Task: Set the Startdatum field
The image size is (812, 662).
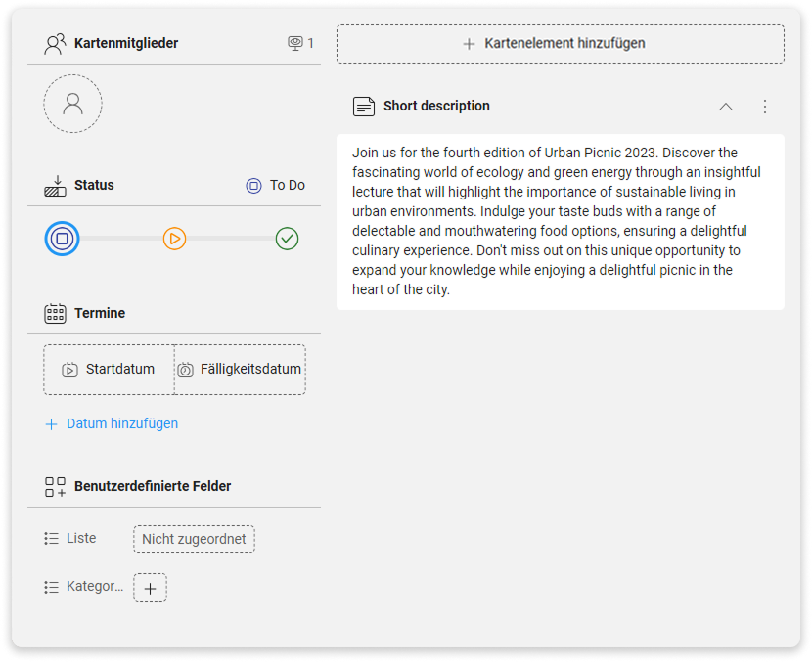Action: (x=109, y=370)
